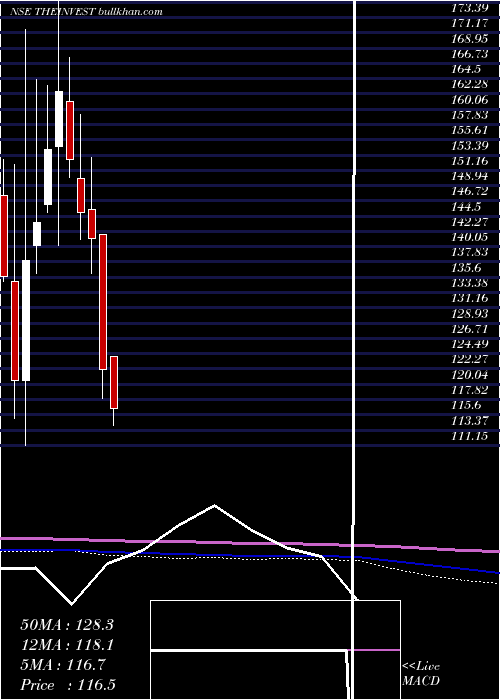Click the 144.5 price axis label

467,207
